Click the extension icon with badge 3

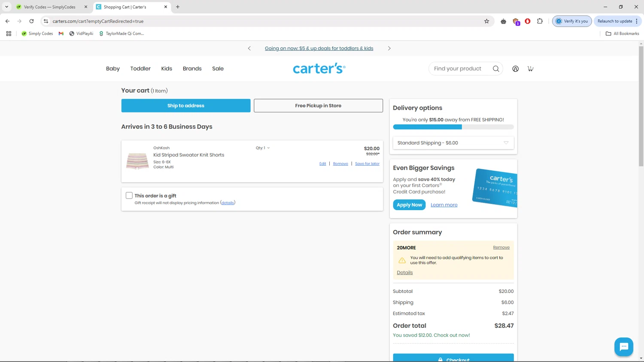click(x=516, y=21)
